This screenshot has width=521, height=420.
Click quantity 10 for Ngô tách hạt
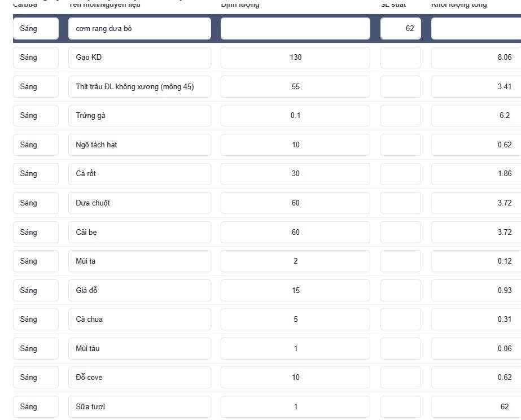click(295, 145)
